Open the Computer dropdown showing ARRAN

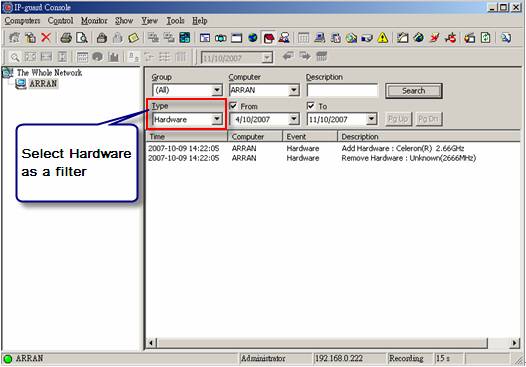(294, 90)
